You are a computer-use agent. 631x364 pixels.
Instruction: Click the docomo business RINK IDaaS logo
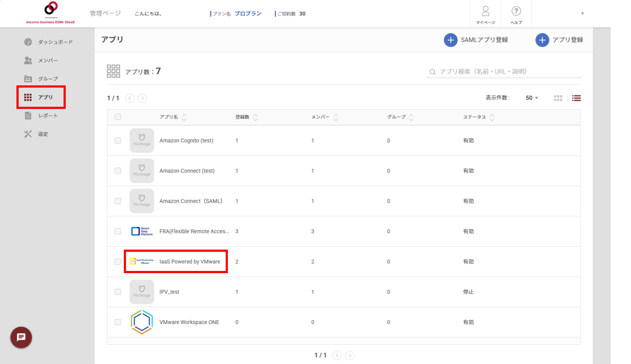coord(50,13)
